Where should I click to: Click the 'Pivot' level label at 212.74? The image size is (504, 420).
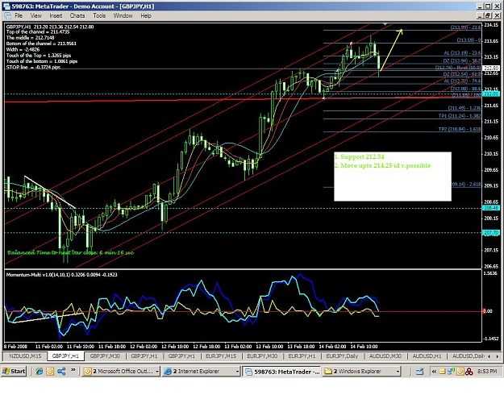pos(458,68)
